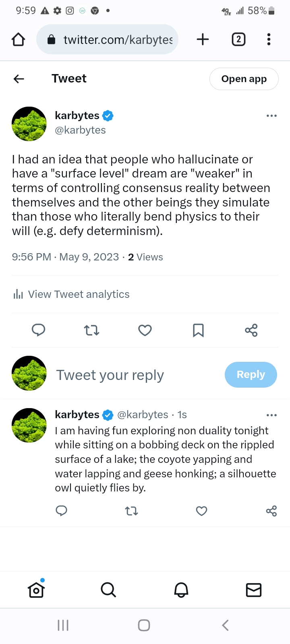Go to Twitter Home tab
The height and width of the screenshot is (644, 290).
(x=36, y=590)
